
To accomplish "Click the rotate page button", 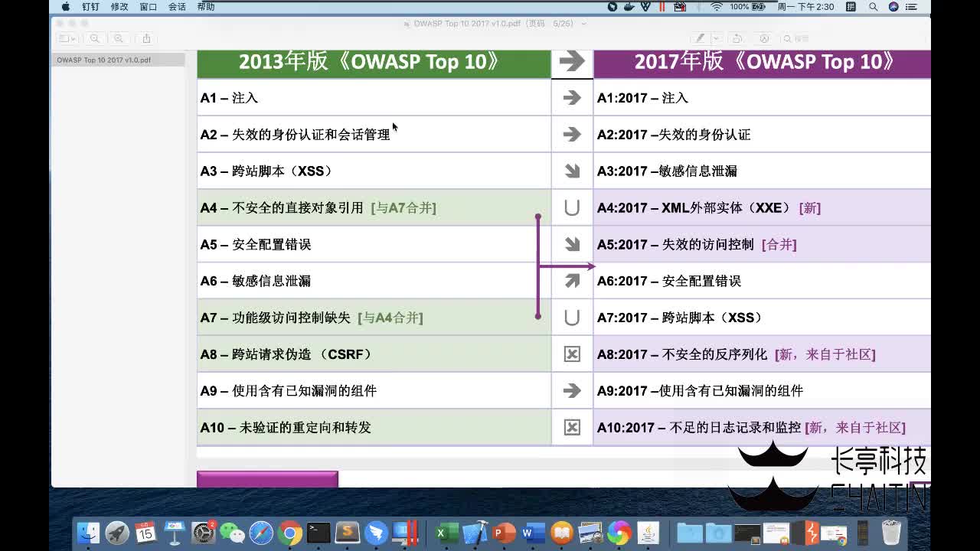I will click(737, 38).
